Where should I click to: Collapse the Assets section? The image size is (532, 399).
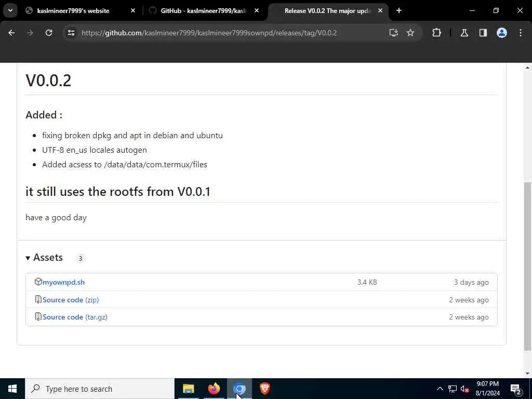click(x=44, y=258)
